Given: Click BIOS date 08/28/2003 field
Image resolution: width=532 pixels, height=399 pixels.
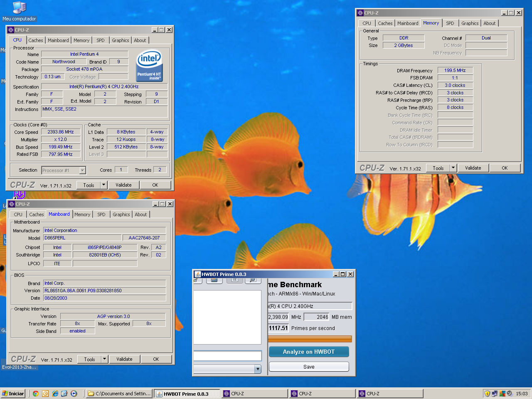Looking at the screenshot, I should [104, 298].
